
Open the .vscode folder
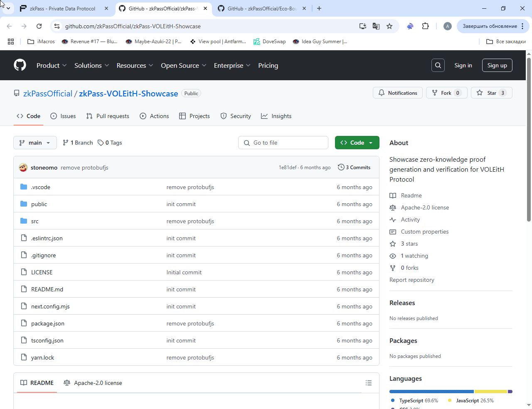pyautogui.click(x=41, y=187)
